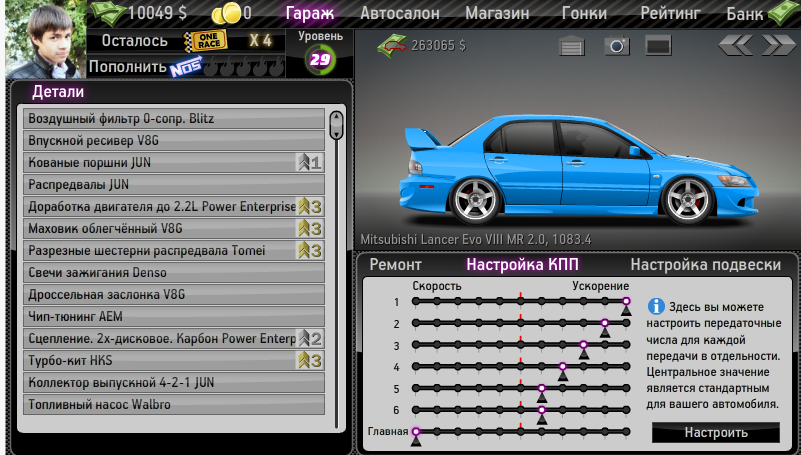
Task: Open the Магазин tab
Action: (x=497, y=13)
